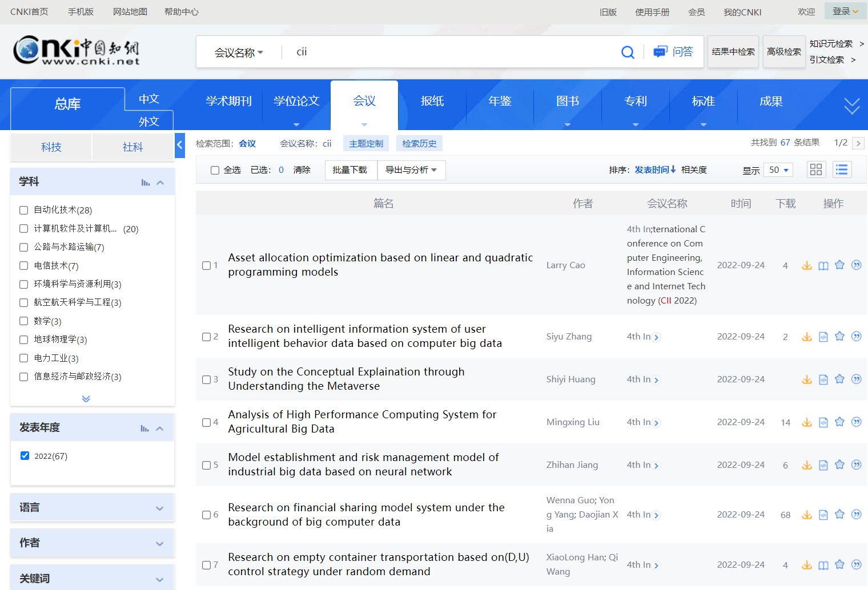Image resolution: width=868 pixels, height=590 pixels.
Task: Switch to the 学术期刊 tab
Action: coord(228,101)
